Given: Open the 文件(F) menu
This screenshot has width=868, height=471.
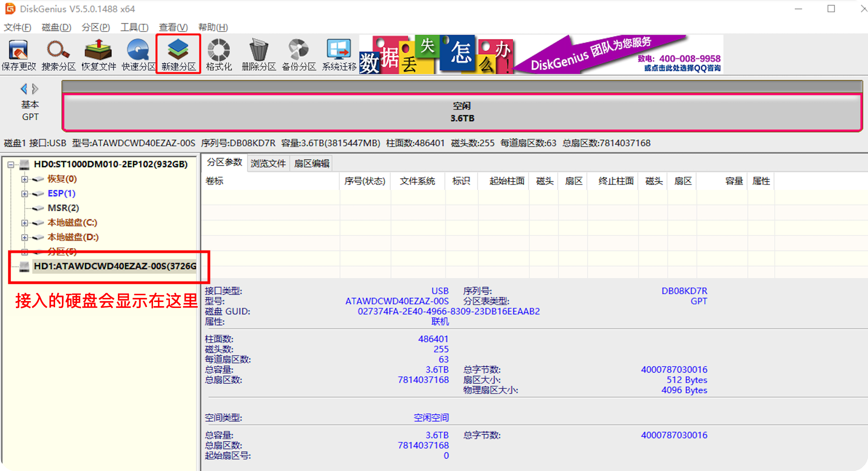Looking at the screenshot, I should [x=17, y=27].
